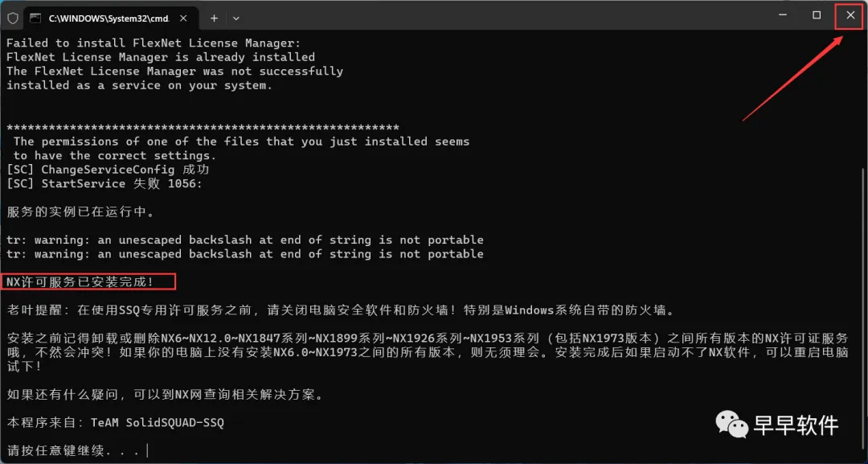Open a new terminal tab with plus button
The image size is (868, 464).
215,18
